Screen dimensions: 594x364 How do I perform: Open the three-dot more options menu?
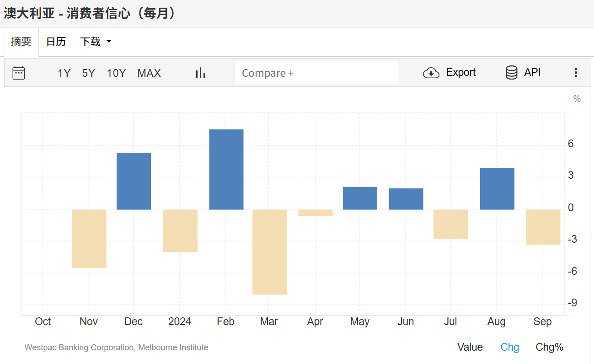(x=576, y=73)
